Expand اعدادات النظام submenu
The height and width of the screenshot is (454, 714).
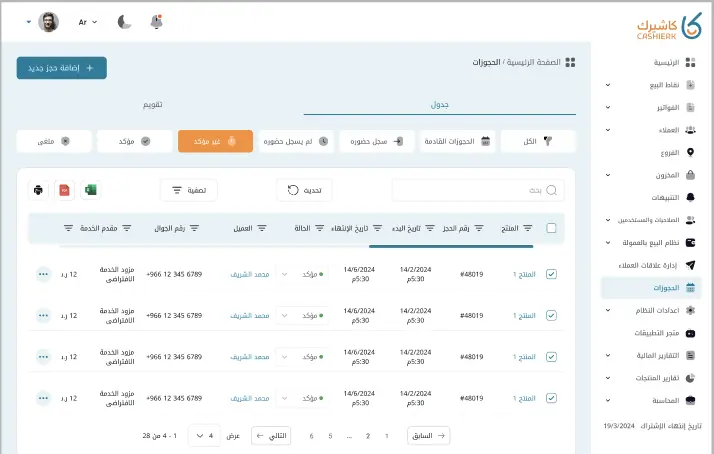pyautogui.click(x=607, y=310)
